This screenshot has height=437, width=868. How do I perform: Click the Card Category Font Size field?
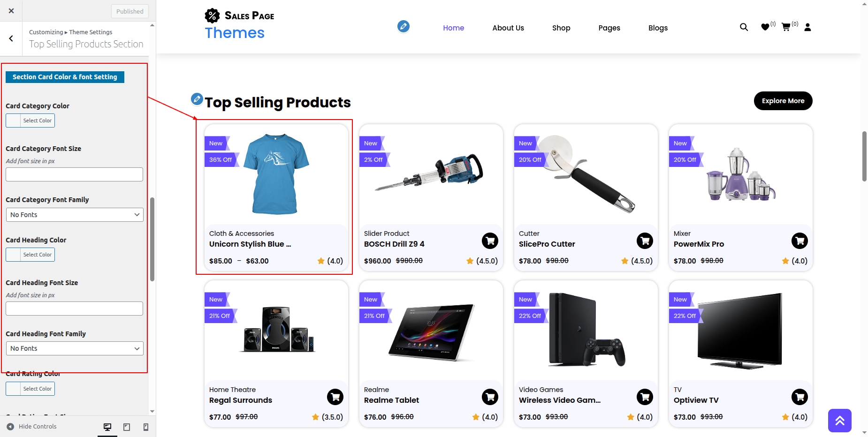75,174
